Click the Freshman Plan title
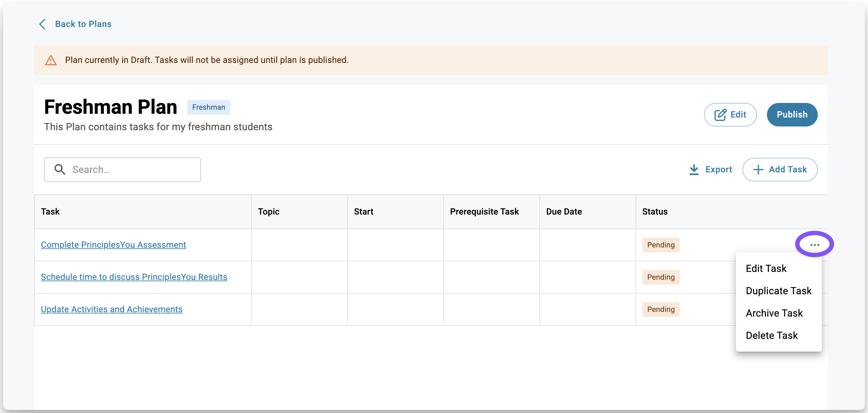This screenshot has height=413, width=868. tap(111, 107)
